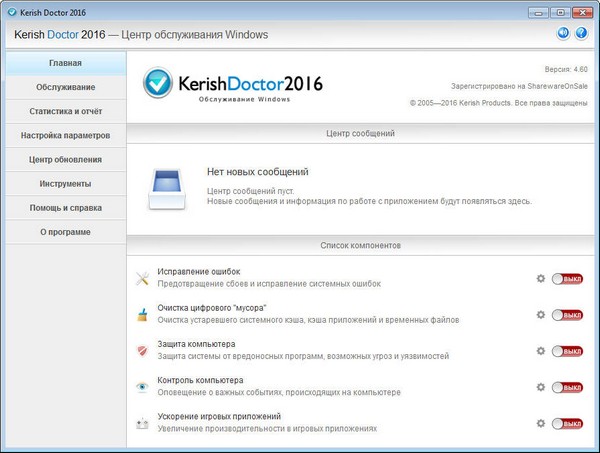Click the copyright Kerish Products text
The image size is (600, 453).
pos(499,103)
